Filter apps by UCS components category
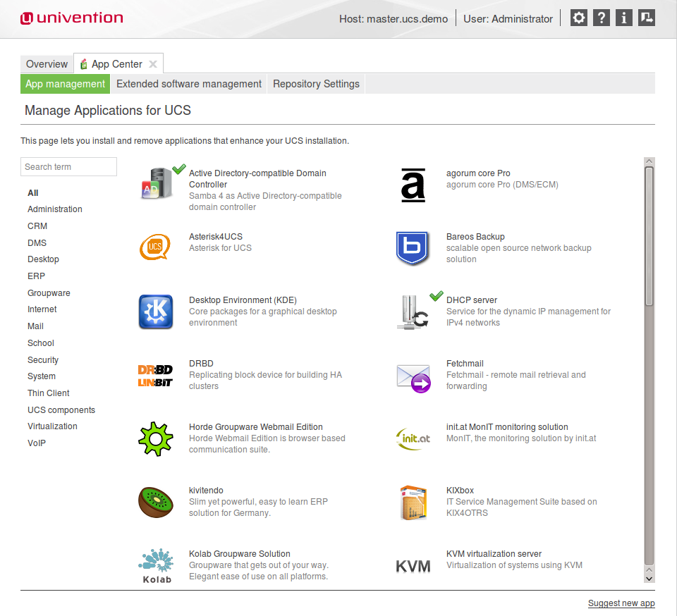 (61, 409)
